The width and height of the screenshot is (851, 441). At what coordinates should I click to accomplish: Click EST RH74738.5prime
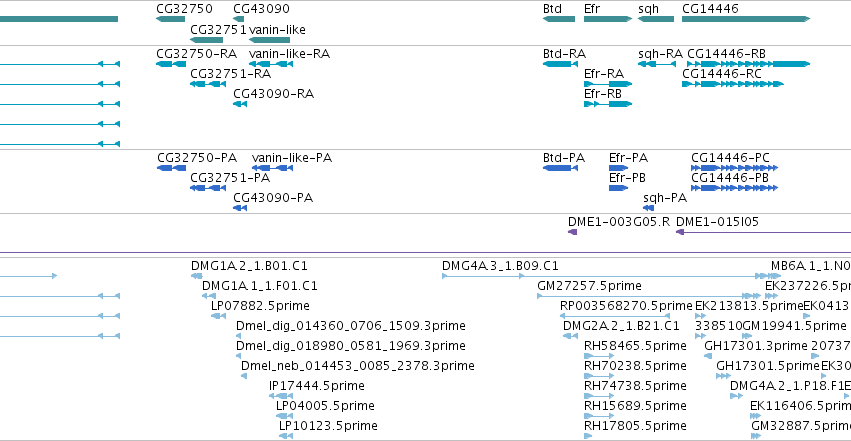[x=599, y=396]
